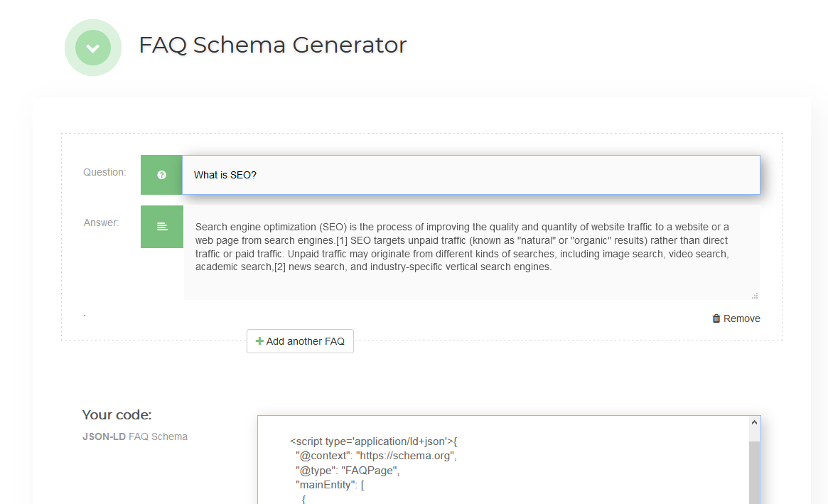Click the answer textarea resize handle
The width and height of the screenshot is (828, 504).
tap(755, 295)
